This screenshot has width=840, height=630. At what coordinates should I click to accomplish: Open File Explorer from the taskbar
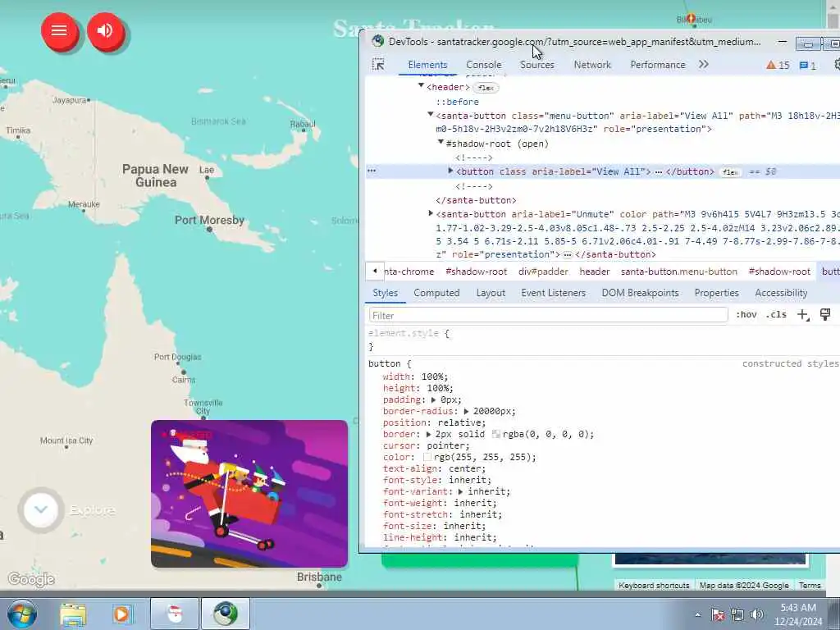[73, 614]
